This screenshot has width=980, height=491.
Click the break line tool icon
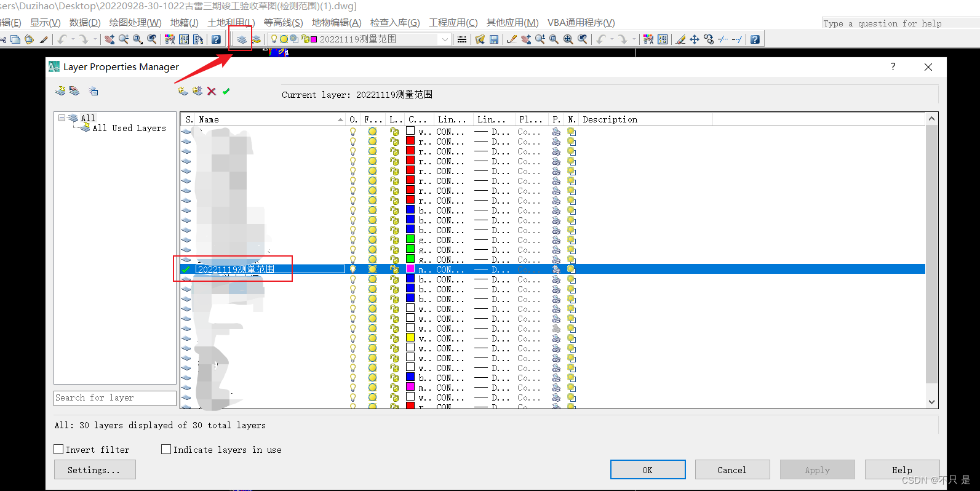tap(723, 39)
